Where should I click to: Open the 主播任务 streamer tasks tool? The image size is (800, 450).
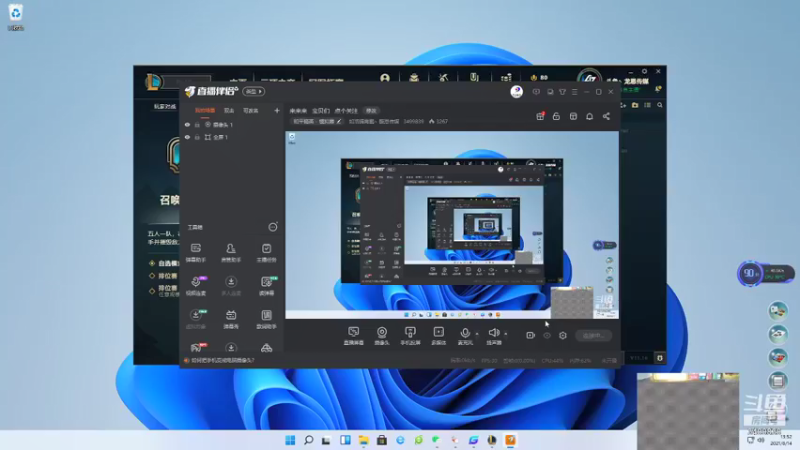point(266,253)
